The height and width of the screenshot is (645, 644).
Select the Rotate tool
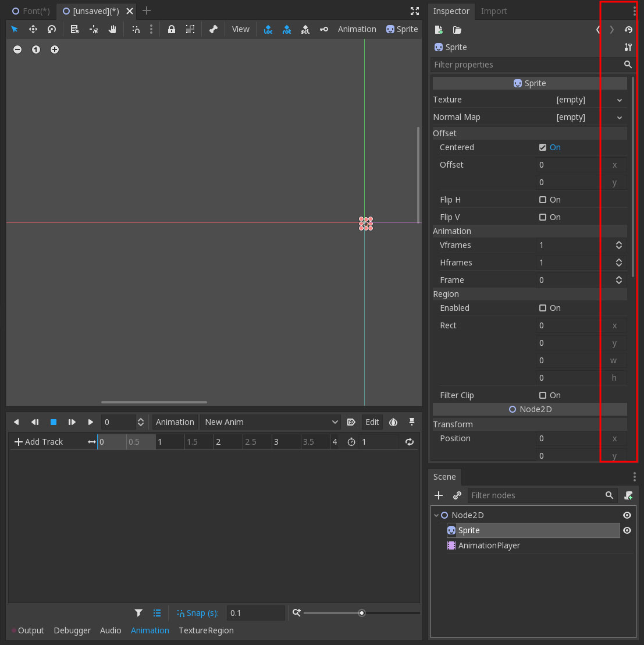tap(52, 29)
